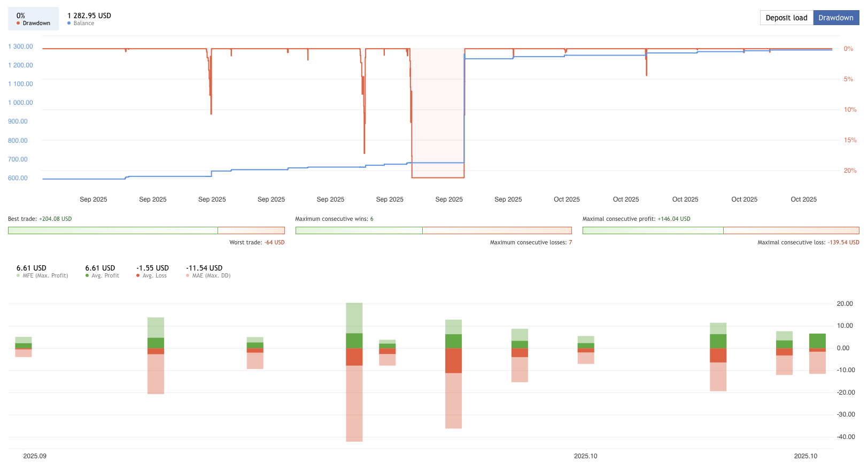Click the blue dot beside the Balance legend
The image size is (868, 470).
point(69,24)
